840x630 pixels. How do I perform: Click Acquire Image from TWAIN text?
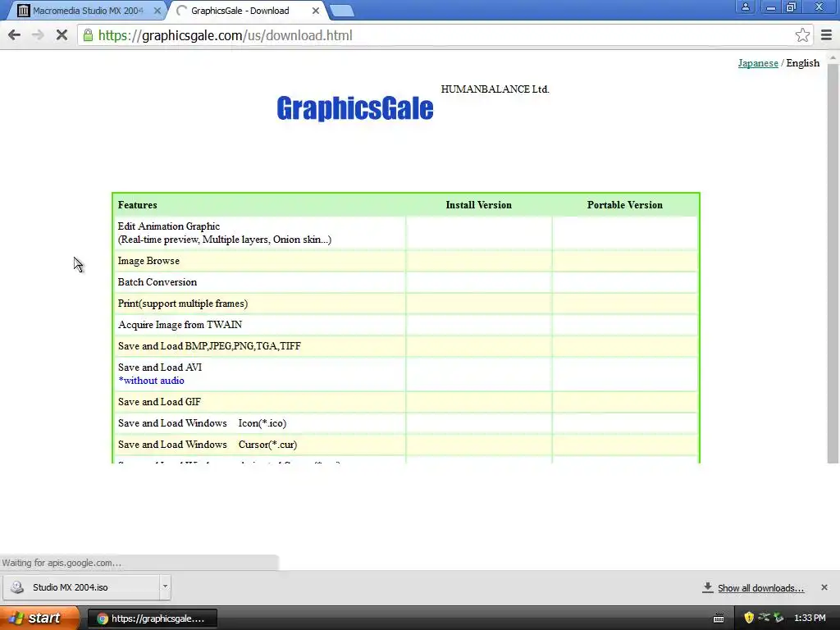tap(180, 325)
